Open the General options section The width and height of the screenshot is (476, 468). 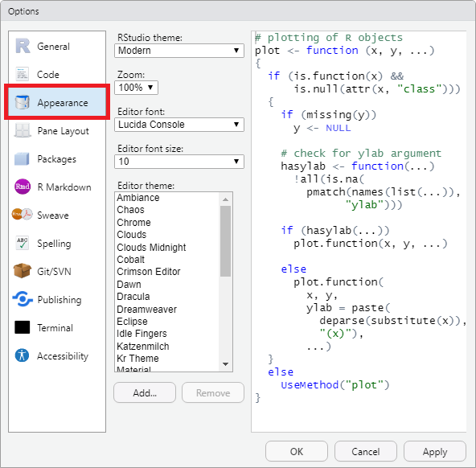tap(57, 47)
